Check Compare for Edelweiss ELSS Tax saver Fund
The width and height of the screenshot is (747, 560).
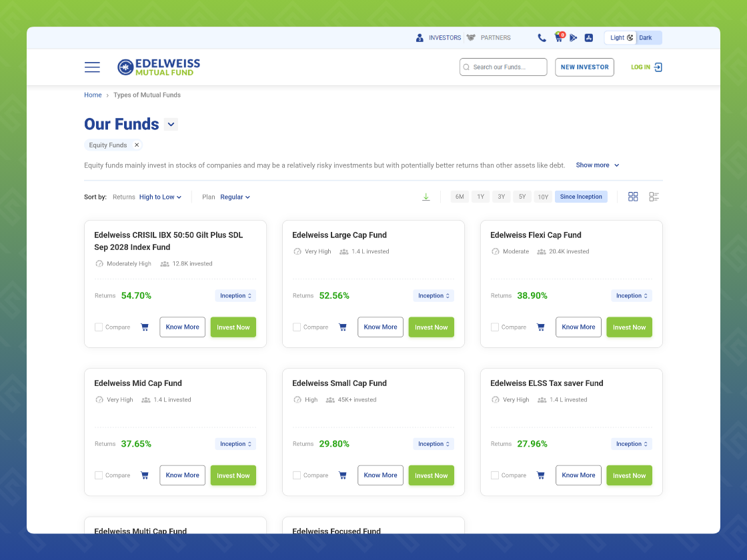tap(494, 475)
